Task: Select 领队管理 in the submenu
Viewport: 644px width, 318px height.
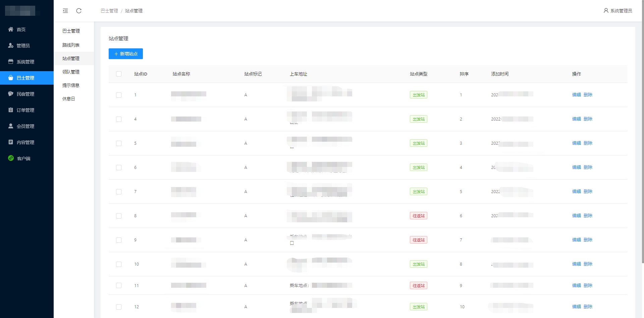Action: [x=74, y=72]
